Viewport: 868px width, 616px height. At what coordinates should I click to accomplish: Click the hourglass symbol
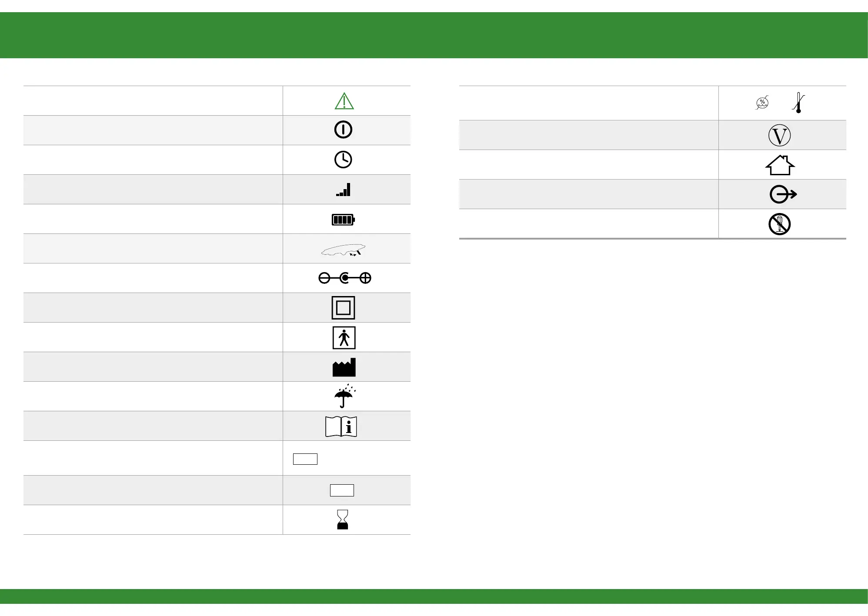click(343, 519)
